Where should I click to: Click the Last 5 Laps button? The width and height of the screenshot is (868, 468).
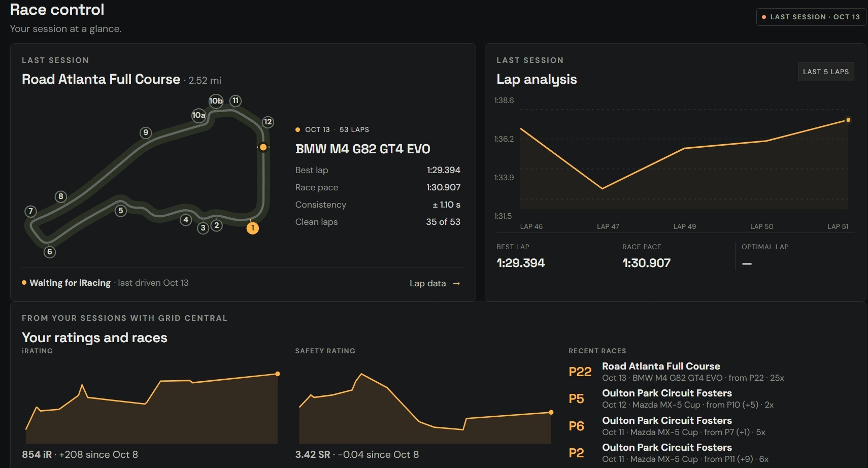pyautogui.click(x=826, y=72)
